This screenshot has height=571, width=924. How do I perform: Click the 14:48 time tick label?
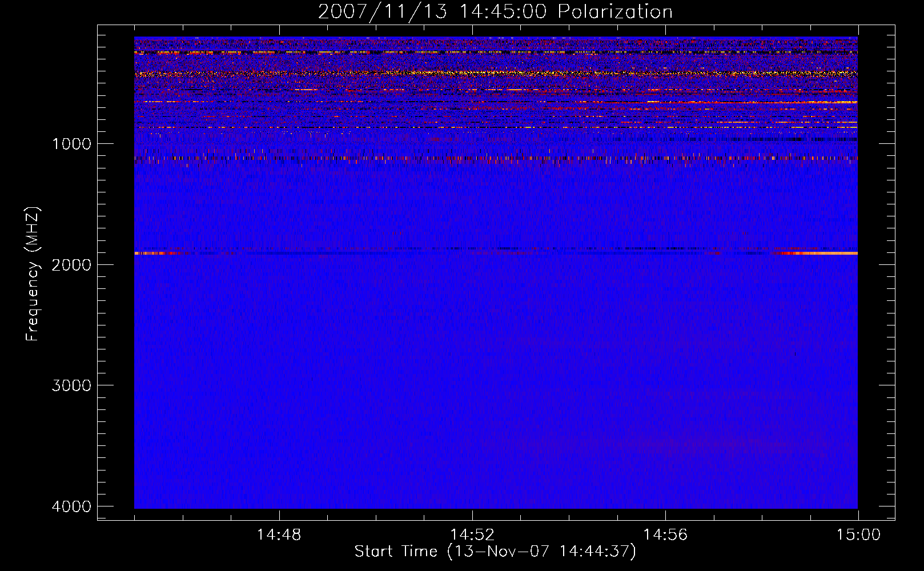(279, 534)
